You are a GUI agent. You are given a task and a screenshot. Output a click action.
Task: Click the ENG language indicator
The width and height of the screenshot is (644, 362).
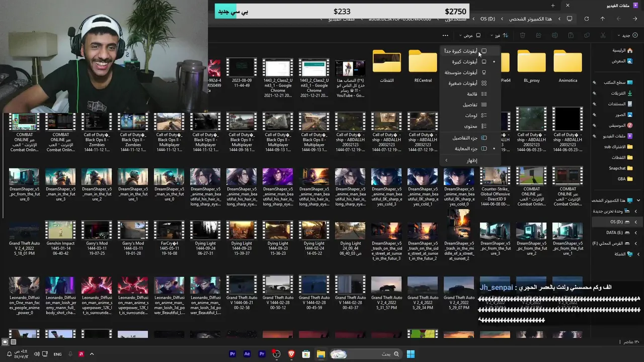click(x=57, y=354)
